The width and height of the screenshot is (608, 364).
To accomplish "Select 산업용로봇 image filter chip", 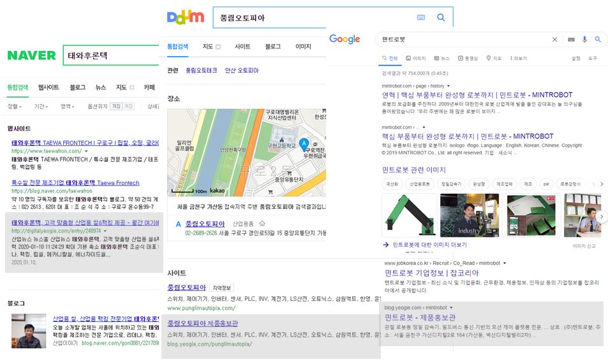I will tap(420, 184).
